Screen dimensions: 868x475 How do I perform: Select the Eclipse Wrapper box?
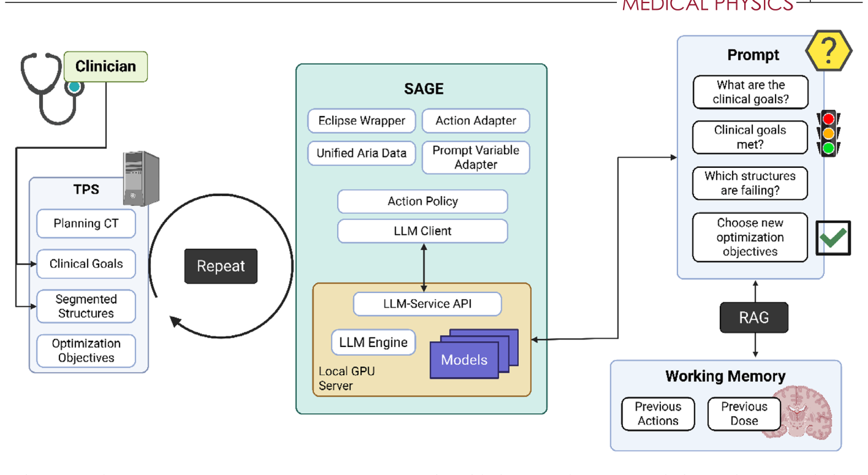(x=361, y=121)
